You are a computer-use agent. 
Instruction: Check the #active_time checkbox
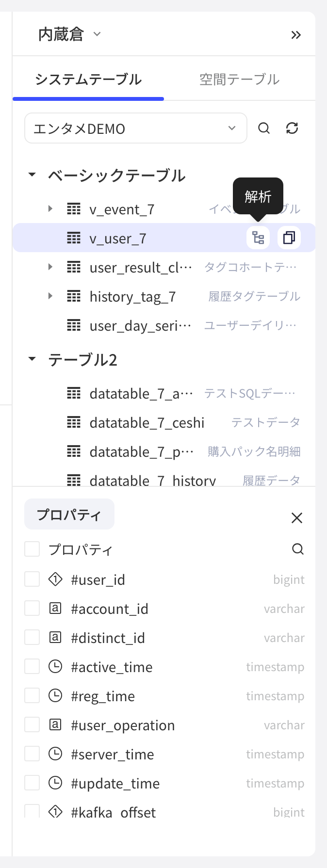click(32, 666)
